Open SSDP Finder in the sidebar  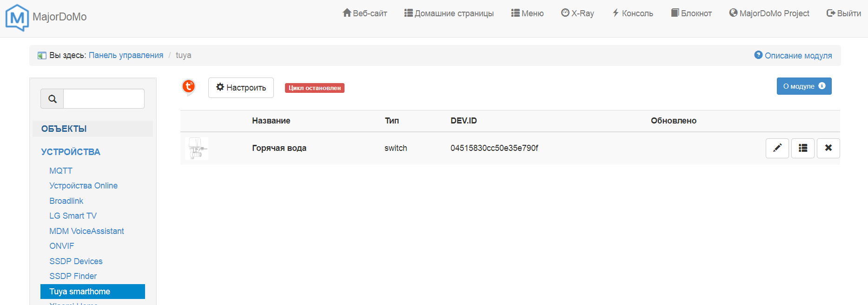point(73,276)
